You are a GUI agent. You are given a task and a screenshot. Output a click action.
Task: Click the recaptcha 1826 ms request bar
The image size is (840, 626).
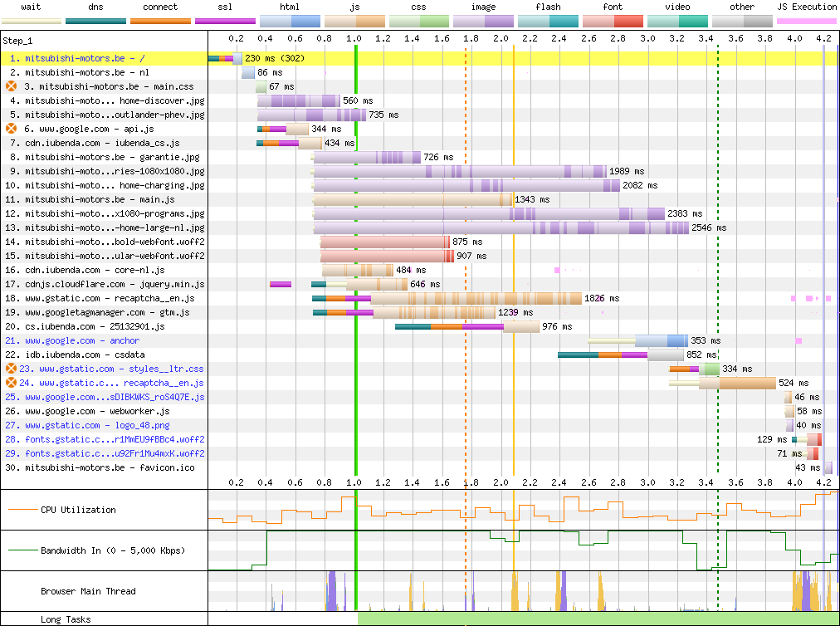click(447, 298)
